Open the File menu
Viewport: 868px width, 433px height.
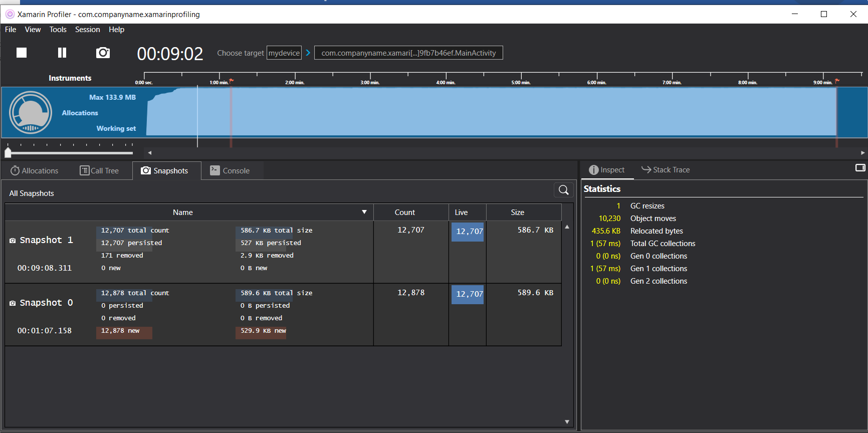(11, 30)
